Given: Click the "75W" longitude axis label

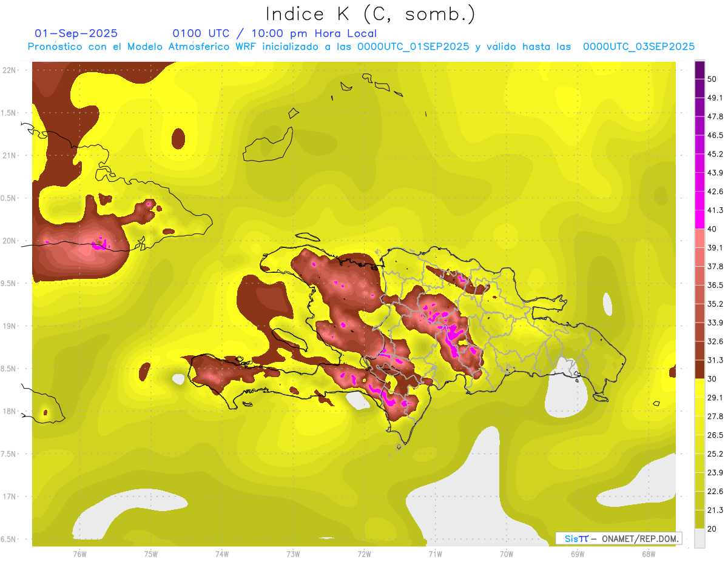Looking at the screenshot, I should pyautogui.click(x=150, y=554).
